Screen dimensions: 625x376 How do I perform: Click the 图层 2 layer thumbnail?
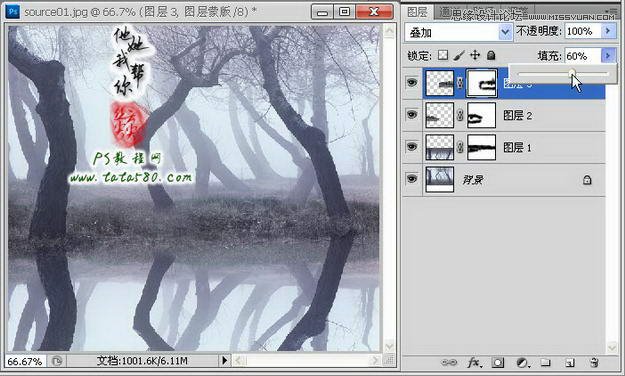click(439, 115)
